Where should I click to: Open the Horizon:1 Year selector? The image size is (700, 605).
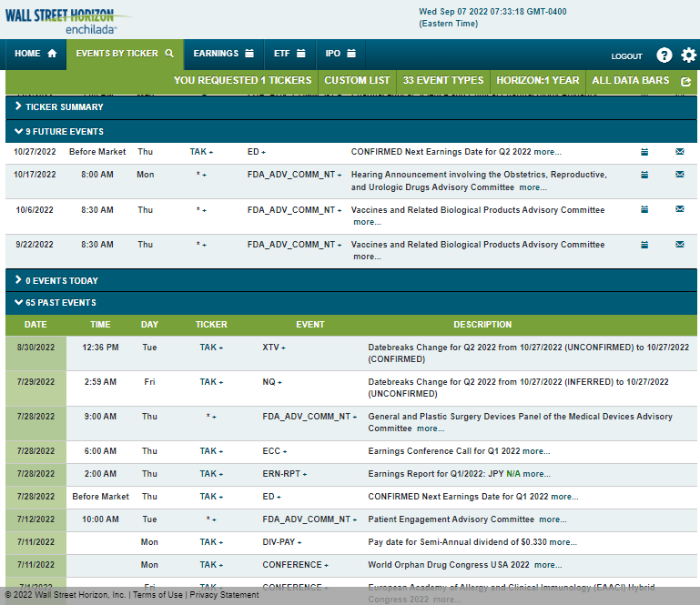click(537, 81)
